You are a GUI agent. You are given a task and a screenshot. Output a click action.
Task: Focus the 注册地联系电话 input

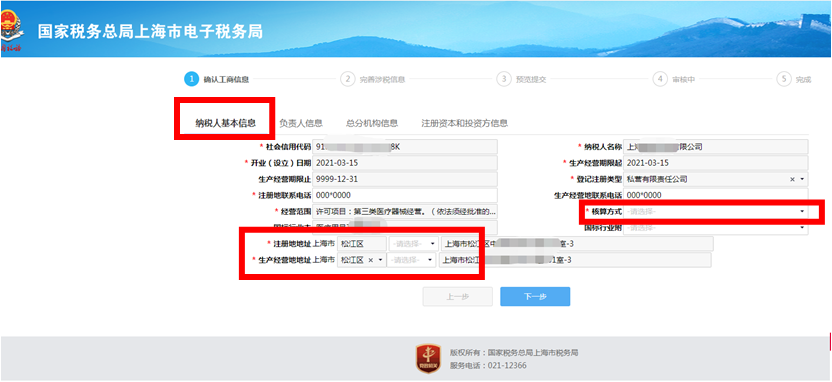(x=405, y=195)
